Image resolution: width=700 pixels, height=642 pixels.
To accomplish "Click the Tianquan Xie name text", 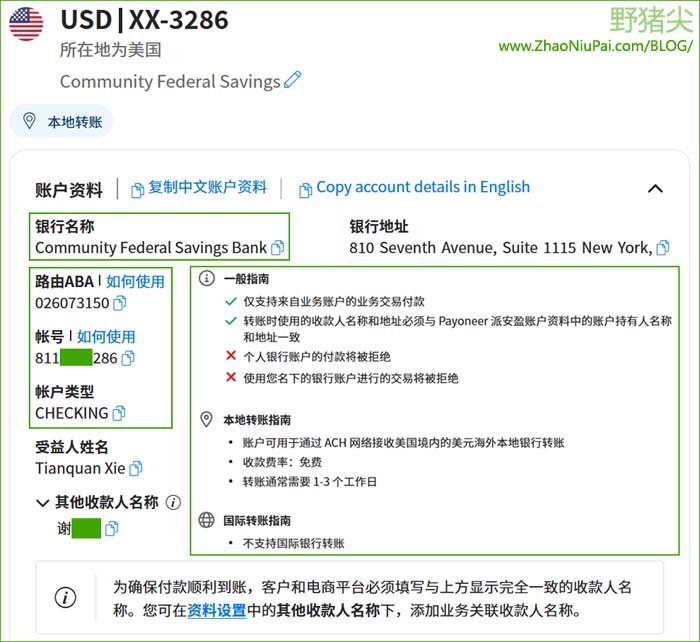I will pyautogui.click(x=80, y=468).
